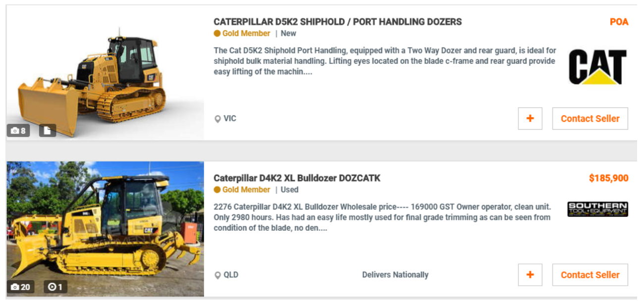Open the CAT dealer logo
Viewport: 644px width, 305px height.
coord(597,67)
